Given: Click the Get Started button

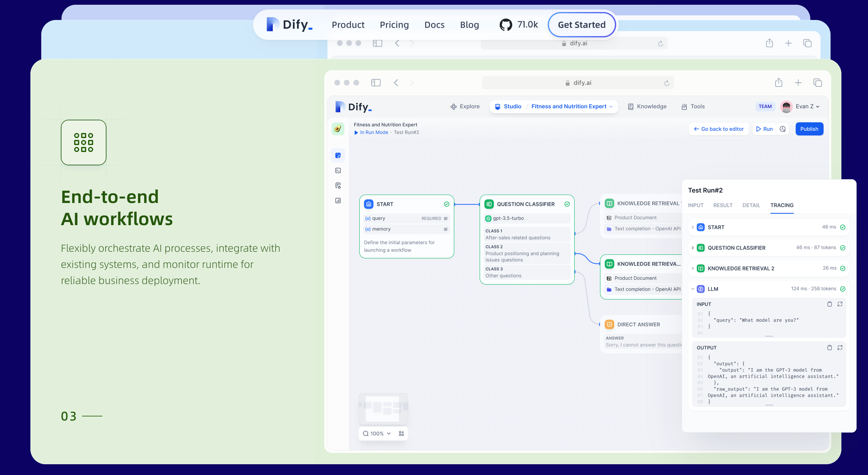Looking at the screenshot, I should [582, 25].
